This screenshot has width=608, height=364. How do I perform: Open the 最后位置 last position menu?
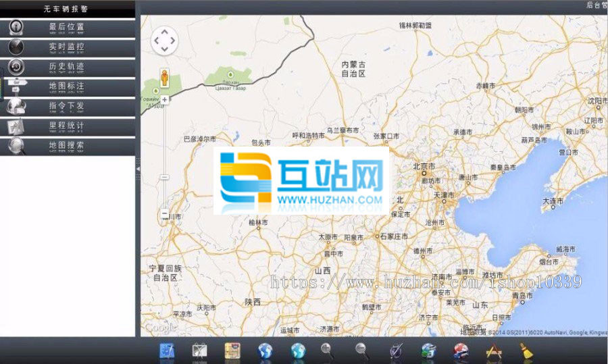coord(68,28)
